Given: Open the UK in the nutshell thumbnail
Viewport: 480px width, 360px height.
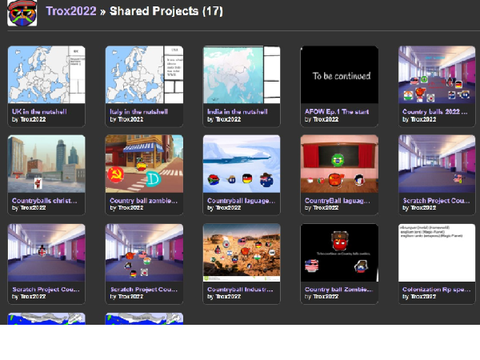Looking at the screenshot, I should point(46,75).
